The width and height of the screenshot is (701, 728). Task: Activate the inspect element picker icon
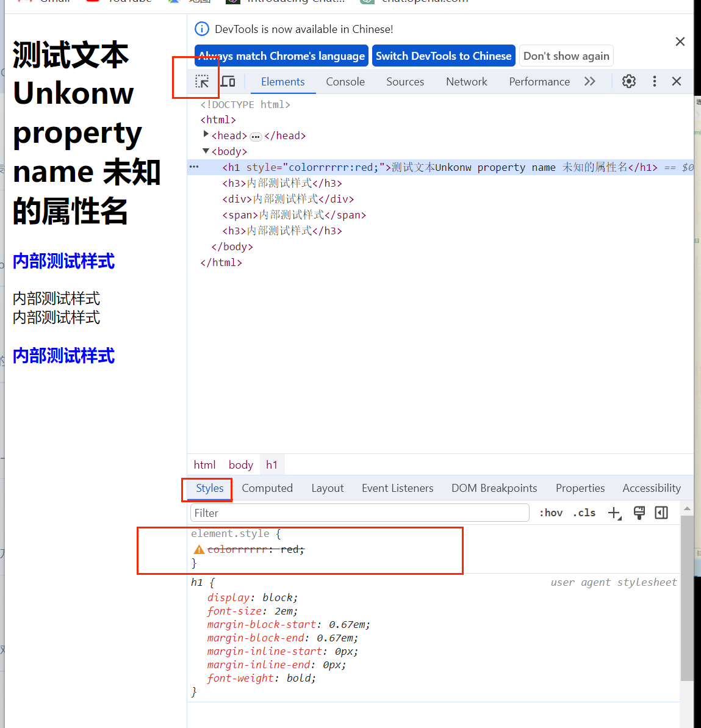coord(202,82)
